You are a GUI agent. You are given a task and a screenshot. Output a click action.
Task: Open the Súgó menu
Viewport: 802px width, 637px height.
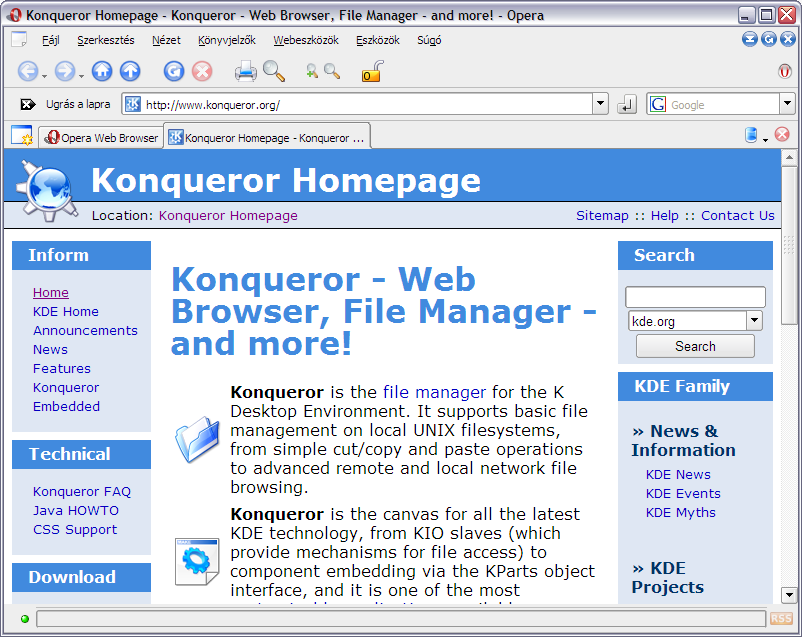(x=429, y=40)
